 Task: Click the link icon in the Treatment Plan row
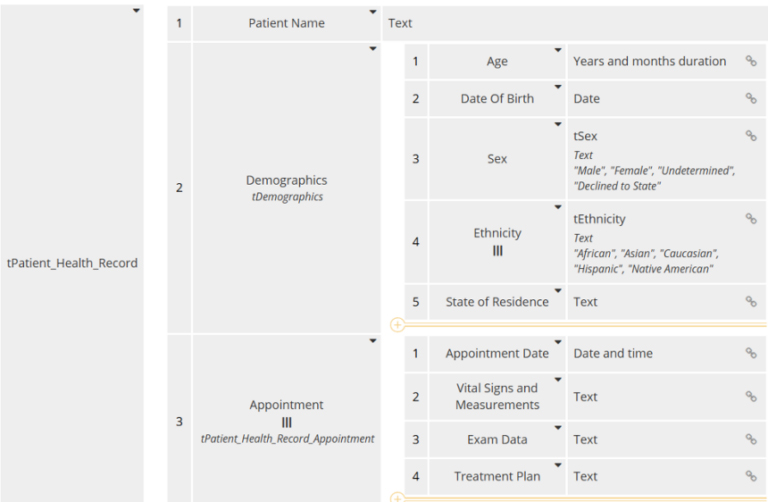click(751, 476)
